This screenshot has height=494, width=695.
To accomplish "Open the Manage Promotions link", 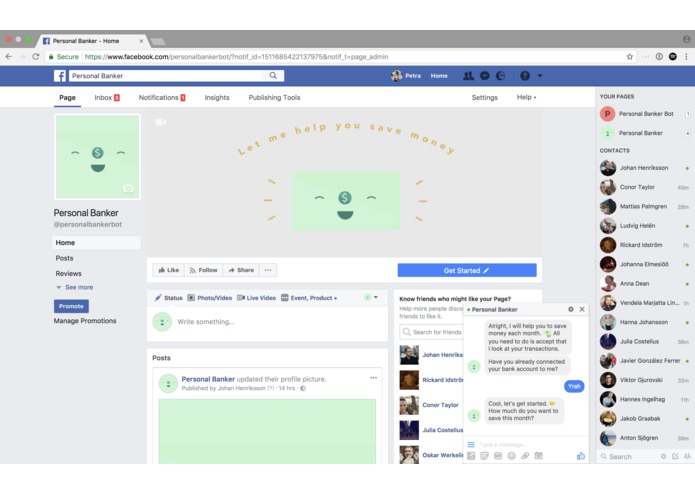I will point(85,321).
